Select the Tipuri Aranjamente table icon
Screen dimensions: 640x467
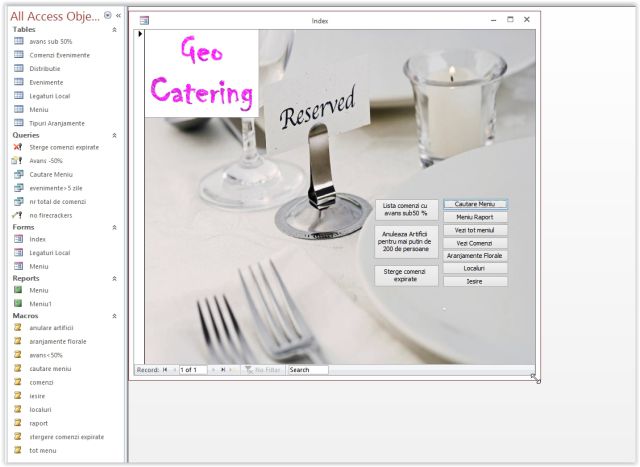click(x=19, y=123)
